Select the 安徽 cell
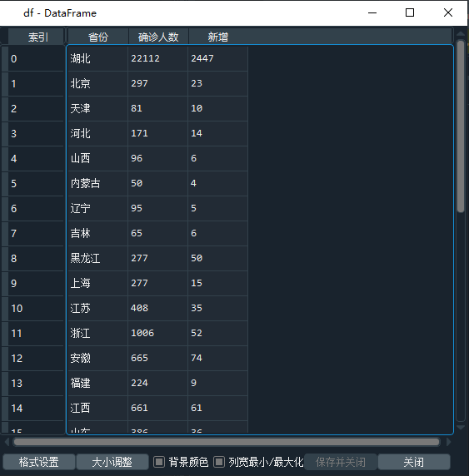 (97, 358)
